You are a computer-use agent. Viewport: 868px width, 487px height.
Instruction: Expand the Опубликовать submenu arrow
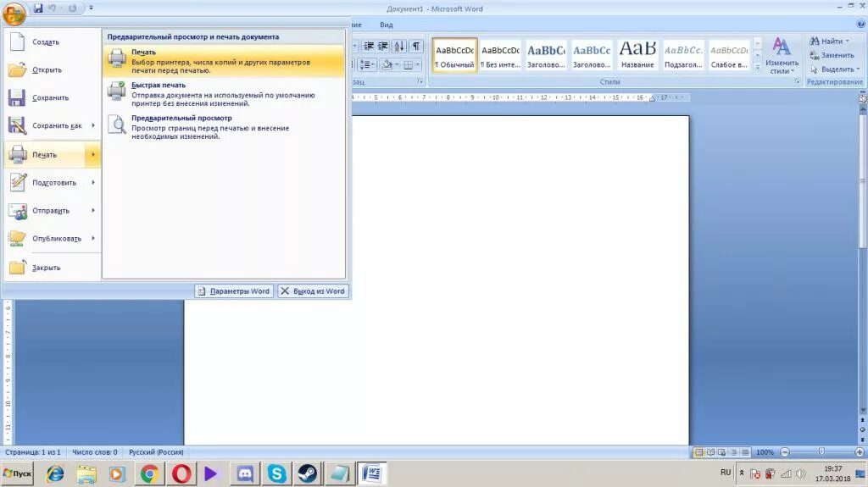coord(93,239)
